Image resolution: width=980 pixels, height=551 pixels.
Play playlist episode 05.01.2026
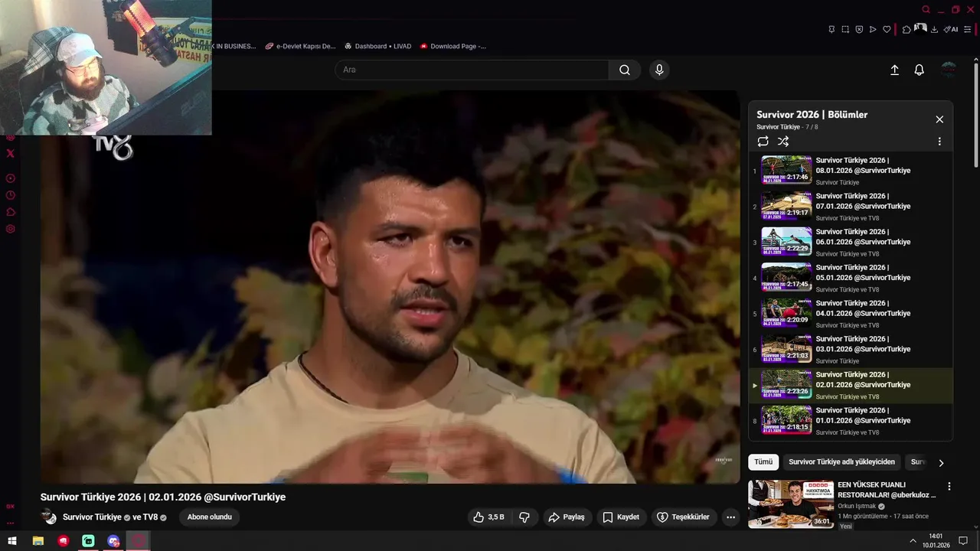(851, 278)
